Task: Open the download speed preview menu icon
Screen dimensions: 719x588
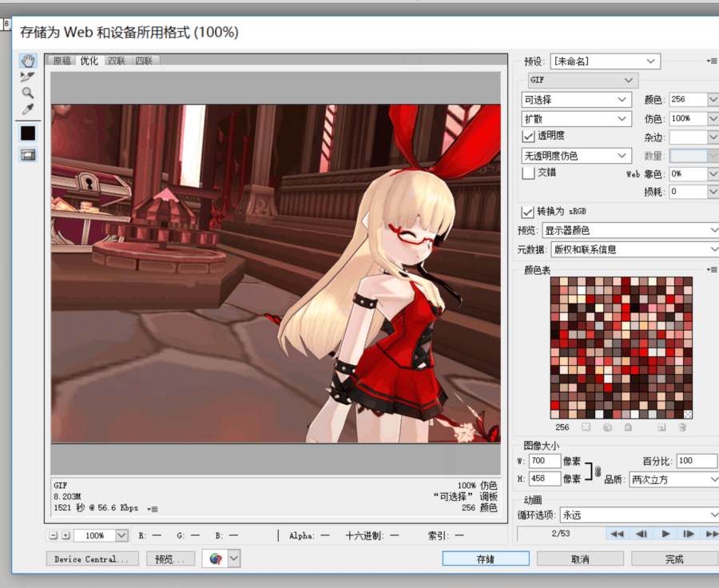Action: click(x=153, y=509)
